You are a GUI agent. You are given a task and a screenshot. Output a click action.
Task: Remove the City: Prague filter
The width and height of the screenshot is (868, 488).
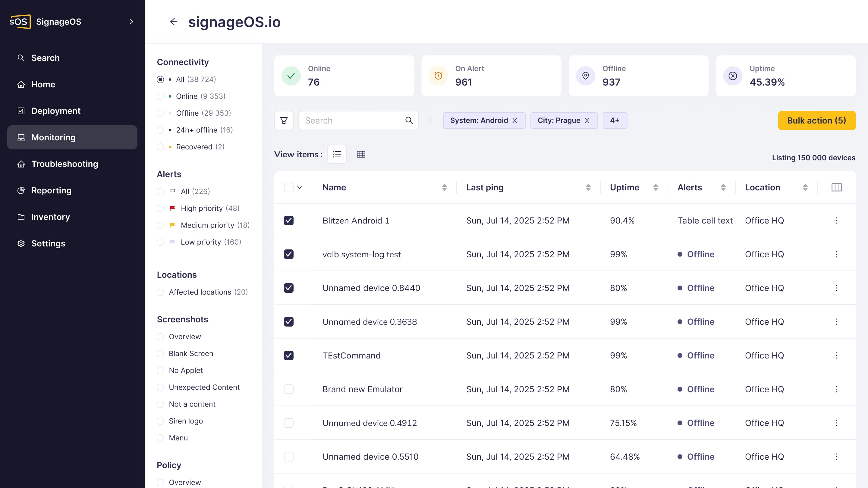[x=587, y=120]
